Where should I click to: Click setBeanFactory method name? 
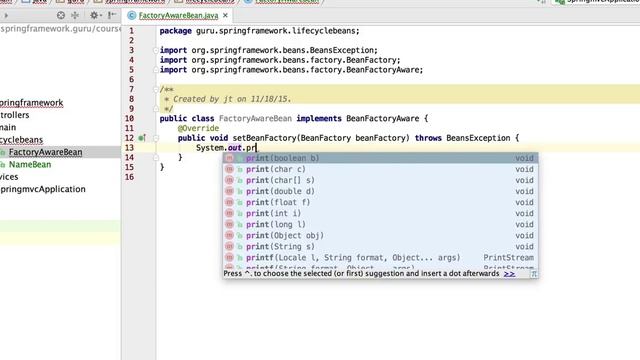pyautogui.click(x=264, y=138)
